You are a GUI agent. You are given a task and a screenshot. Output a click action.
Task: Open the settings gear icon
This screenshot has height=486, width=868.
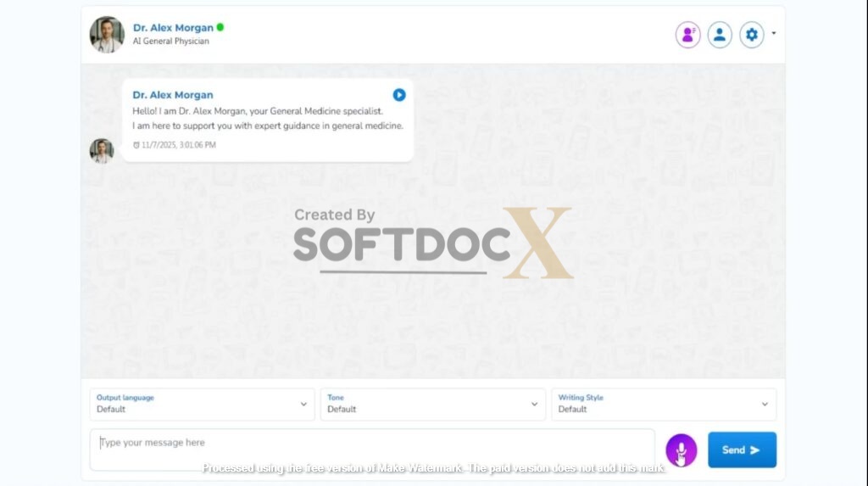click(751, 35)
